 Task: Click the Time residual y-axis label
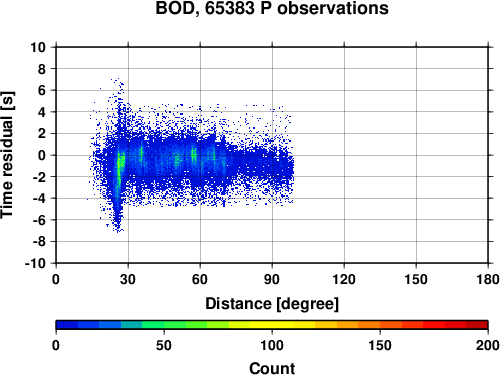[x=7, y=155]
